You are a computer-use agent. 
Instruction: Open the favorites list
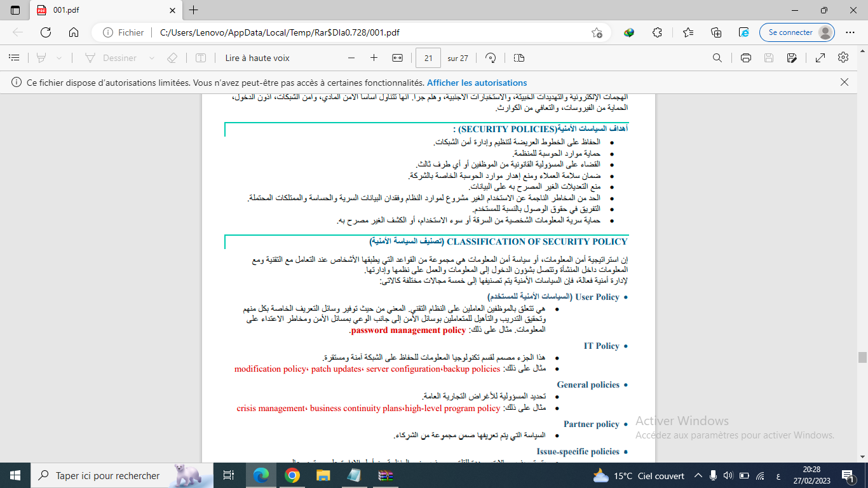pos(688,32)
